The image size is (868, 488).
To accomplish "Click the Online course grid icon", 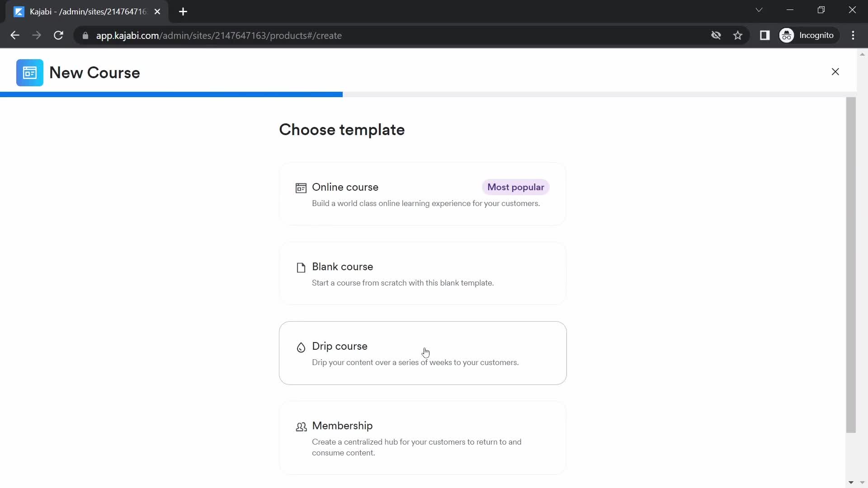I will 301,188.
